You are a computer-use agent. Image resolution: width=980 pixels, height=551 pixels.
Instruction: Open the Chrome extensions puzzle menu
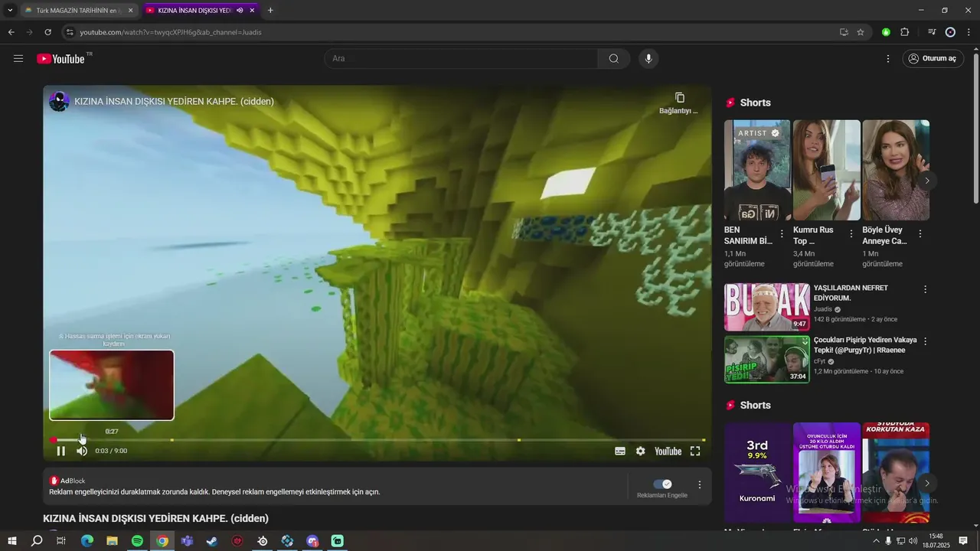coord(905,32)
